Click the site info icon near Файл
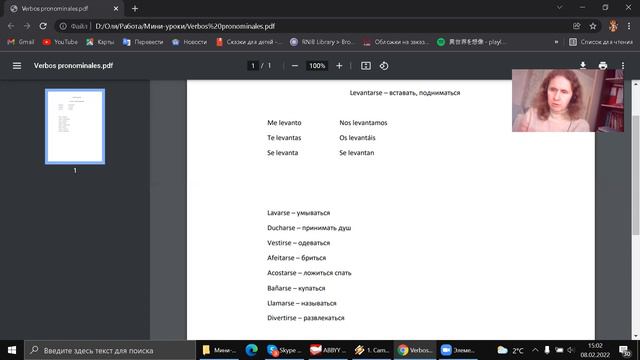Viewport: 640px width, 360px height. (63, 26)
